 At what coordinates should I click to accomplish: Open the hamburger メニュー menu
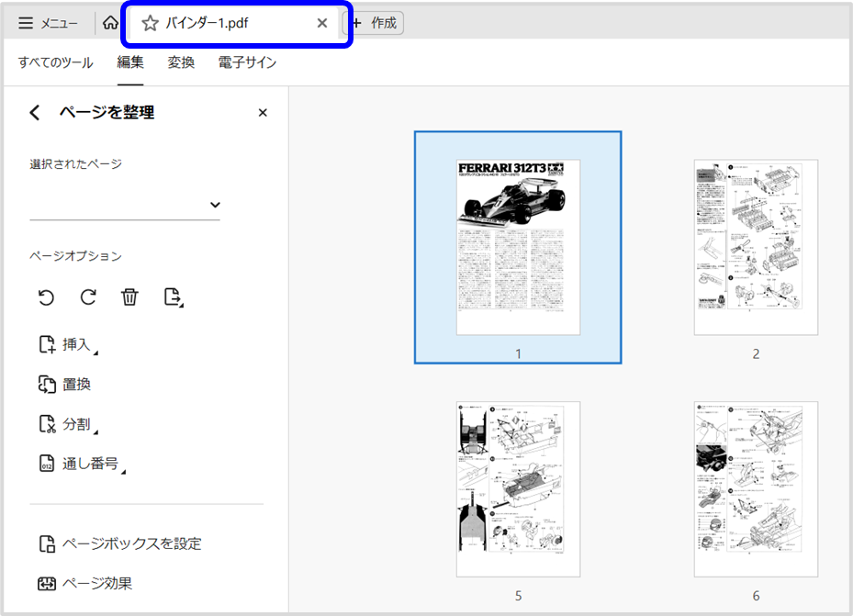[x=48, y=23]
